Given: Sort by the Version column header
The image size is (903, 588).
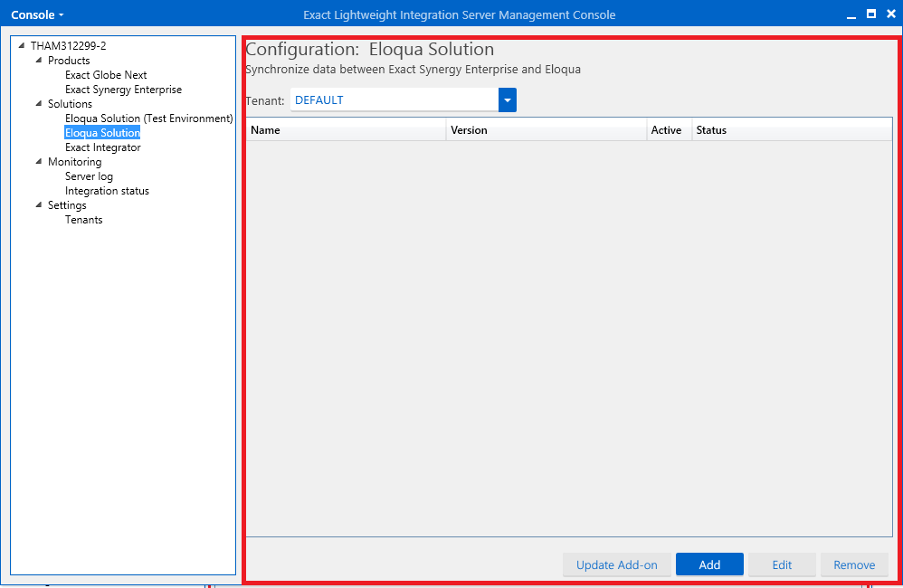Looking at the screenshot, I should (x=547, y=130).
